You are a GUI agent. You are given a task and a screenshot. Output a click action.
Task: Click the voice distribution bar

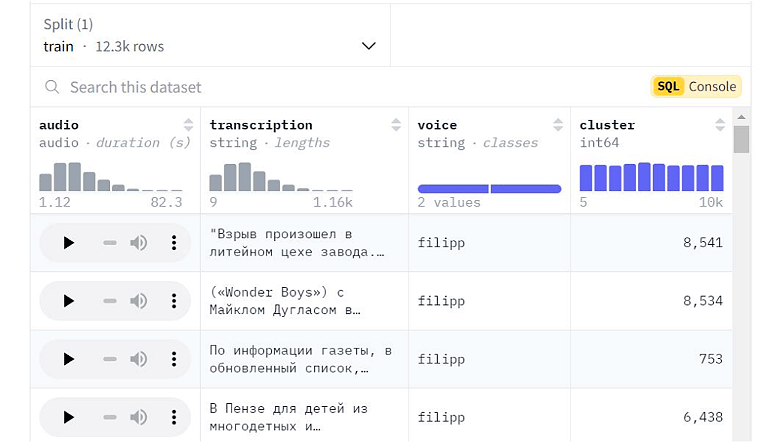click(489, 188)
